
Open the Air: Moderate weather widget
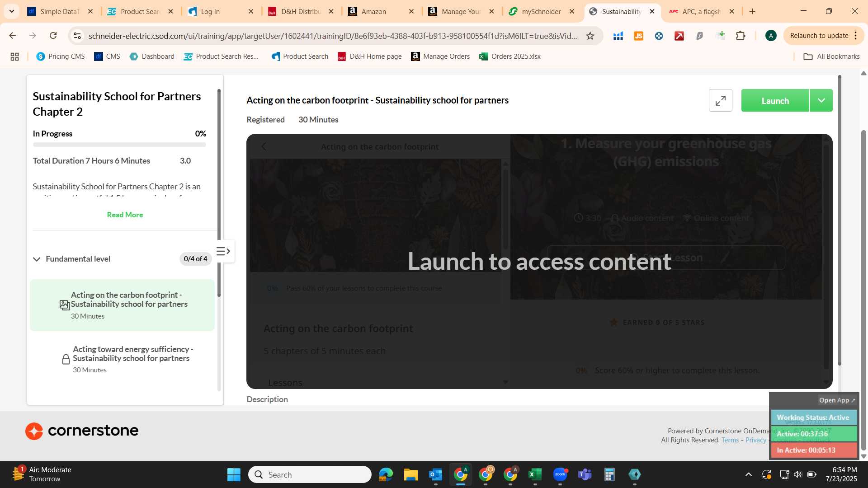(42, 474)
